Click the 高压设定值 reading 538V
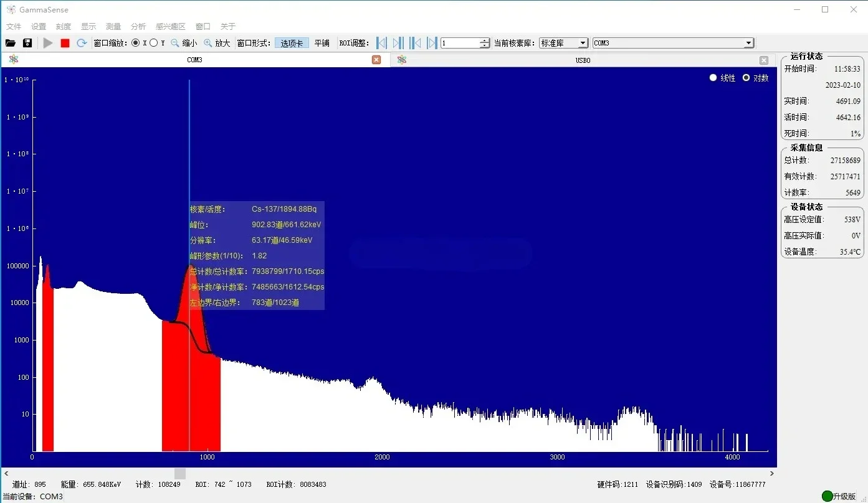Viewport: 868px width, 503px height. pyautogui.click(x=852, y=219)
